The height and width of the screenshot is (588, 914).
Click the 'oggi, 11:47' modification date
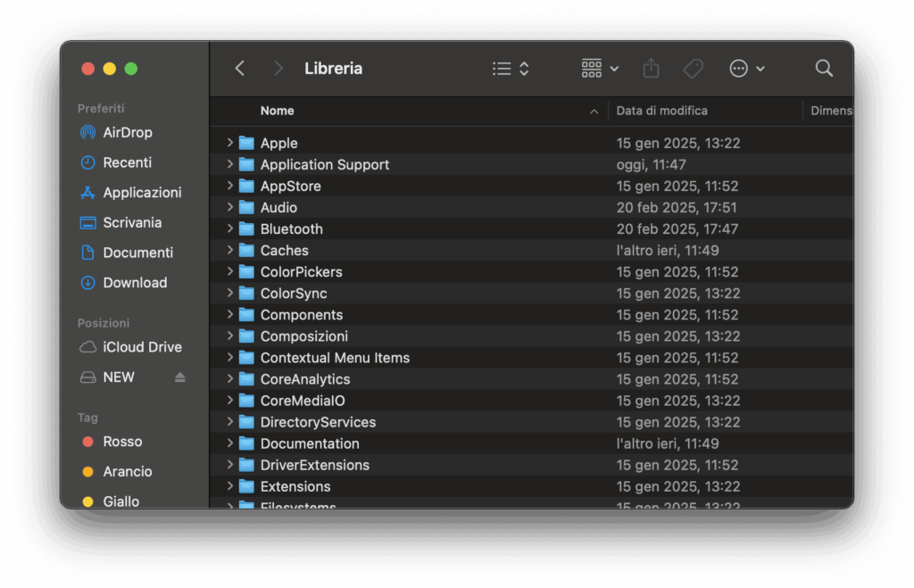click(x=651, y=164)
